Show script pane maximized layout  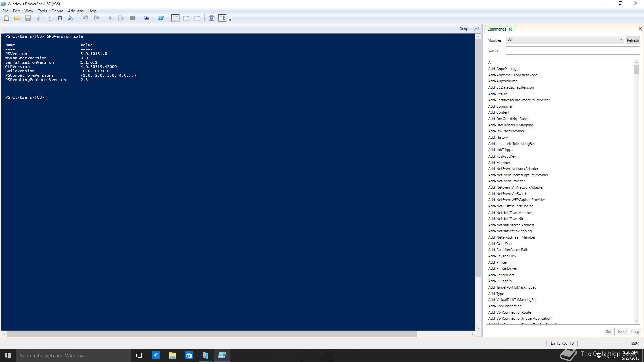(197, 18)
